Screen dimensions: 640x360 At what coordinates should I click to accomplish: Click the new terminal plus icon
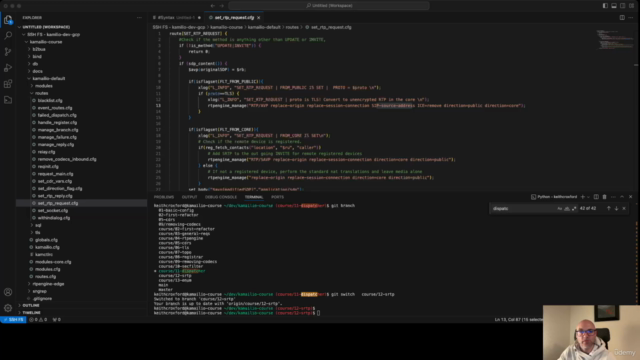(583, 197)
